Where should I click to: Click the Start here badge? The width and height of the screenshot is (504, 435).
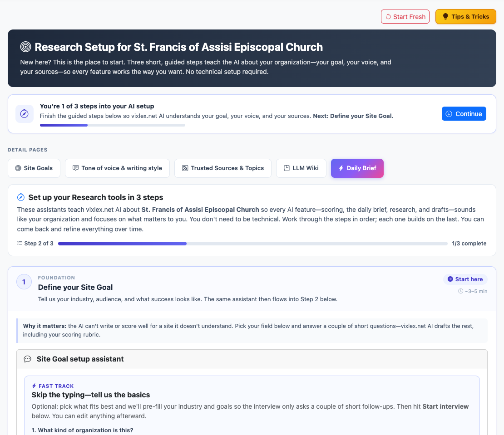point(465,279)
